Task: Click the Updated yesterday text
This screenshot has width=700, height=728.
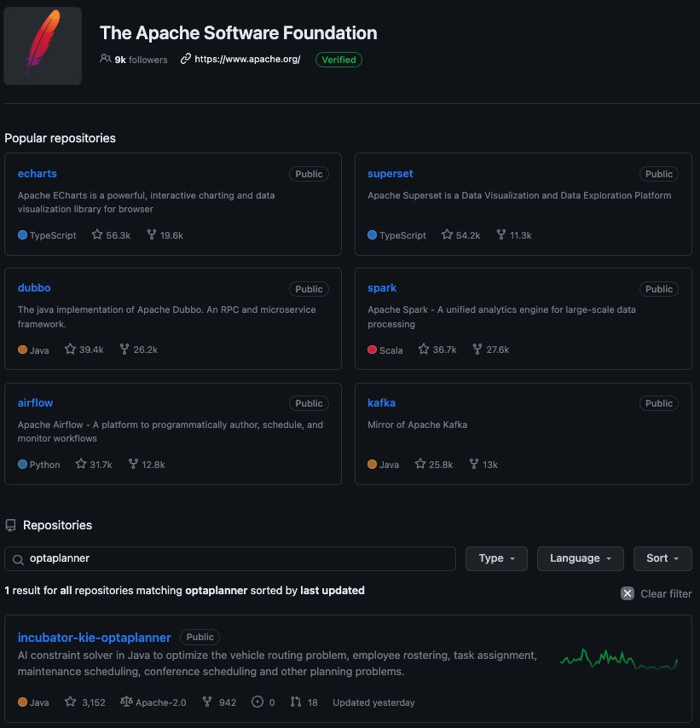Action: click(373, 702)
